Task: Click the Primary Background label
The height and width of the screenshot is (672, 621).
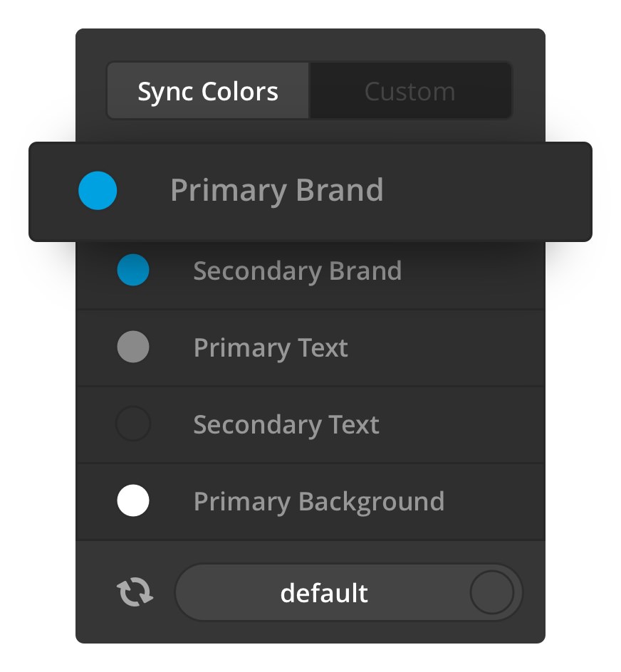Action: click(x=318, y=502)
